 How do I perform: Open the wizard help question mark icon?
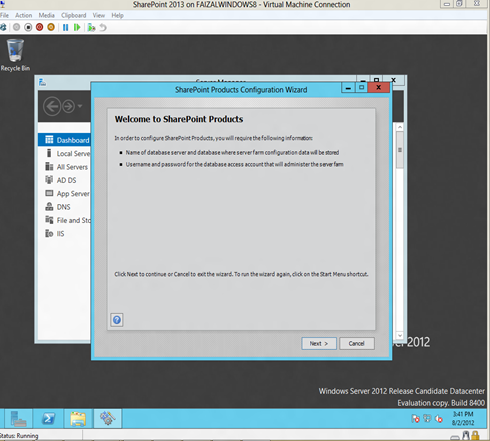click(x=117, y=320)
